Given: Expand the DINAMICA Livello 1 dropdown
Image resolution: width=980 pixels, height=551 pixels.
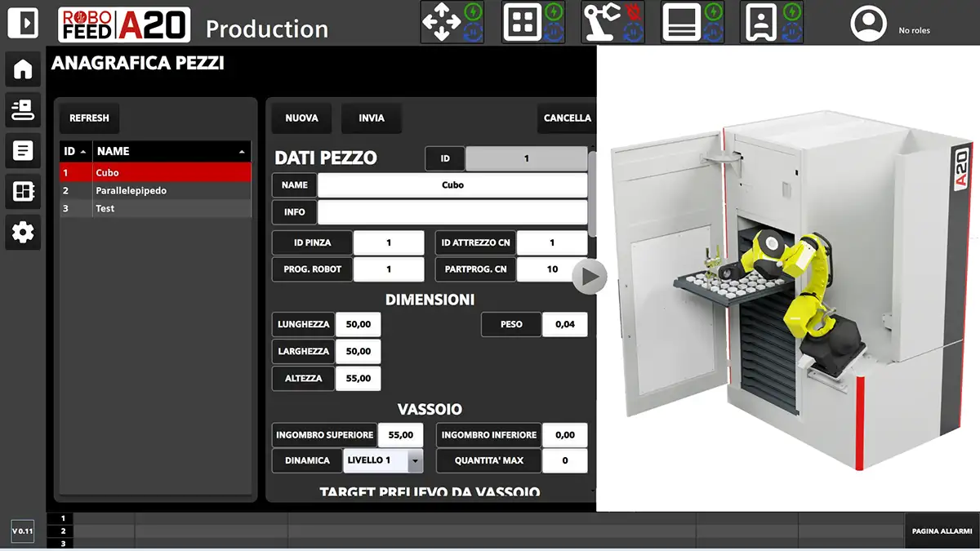Looking at the screenshot, I should pos(415,460).
